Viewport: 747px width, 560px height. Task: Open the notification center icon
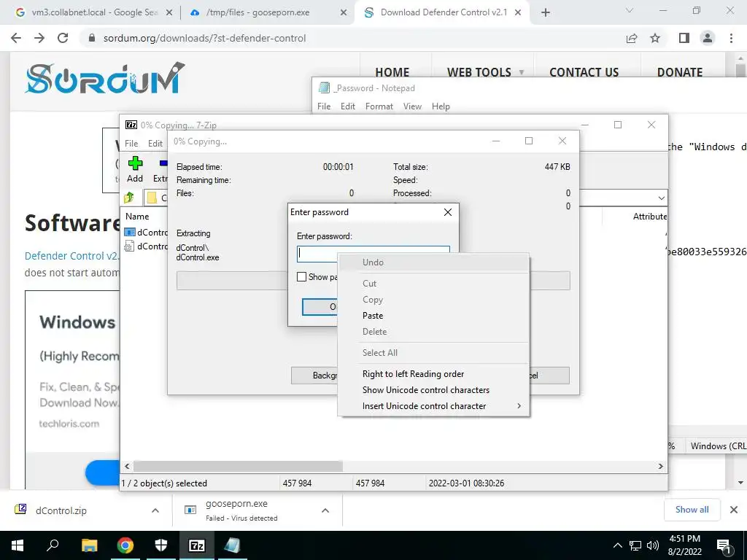point(724,545)
